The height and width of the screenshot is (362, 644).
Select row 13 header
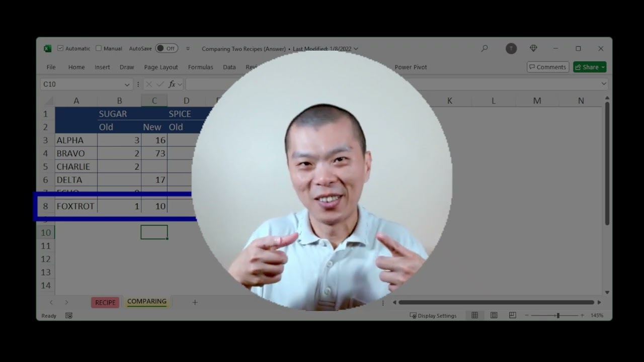coord(46,272)
